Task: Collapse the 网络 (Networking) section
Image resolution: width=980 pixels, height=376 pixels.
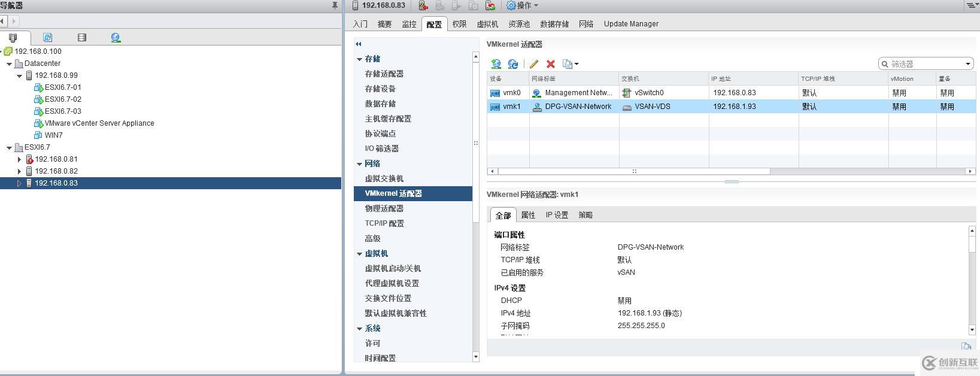Action: [359, 163]
